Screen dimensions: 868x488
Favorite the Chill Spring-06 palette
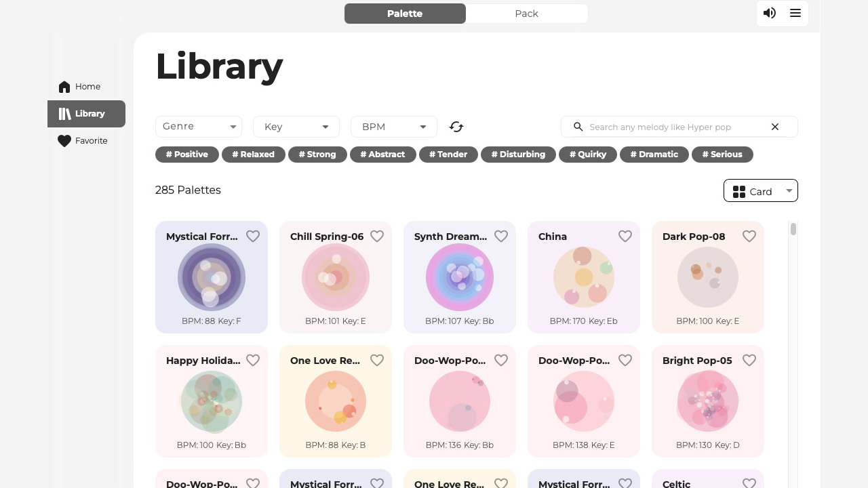(377, 236)
